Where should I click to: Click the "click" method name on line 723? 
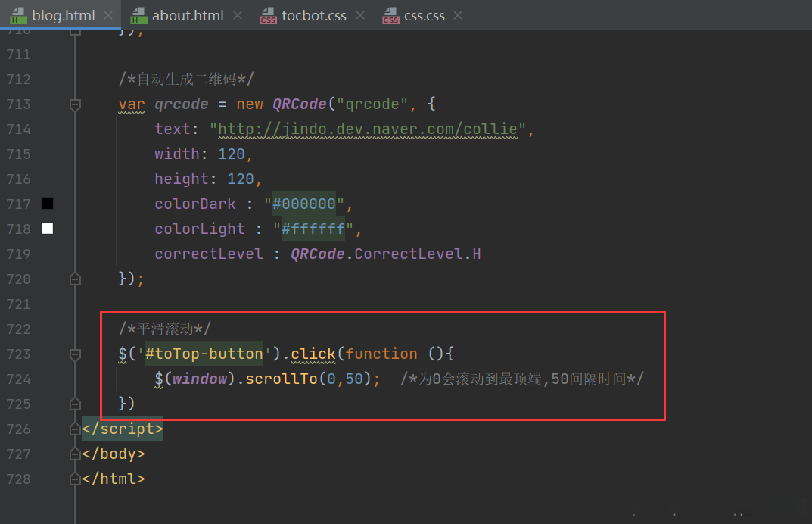pos(313,354)
